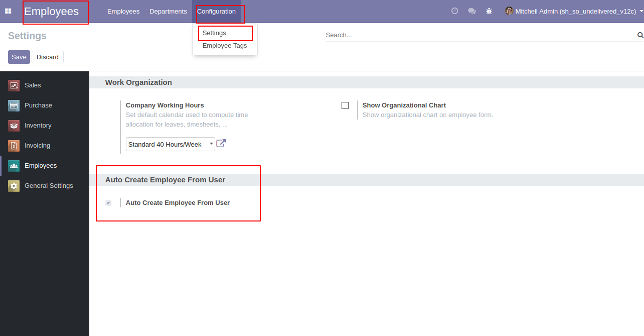Click the Configuration menu
Image resolution: width=644 pixels, height=336 pixels.
(x=216, y=11)
